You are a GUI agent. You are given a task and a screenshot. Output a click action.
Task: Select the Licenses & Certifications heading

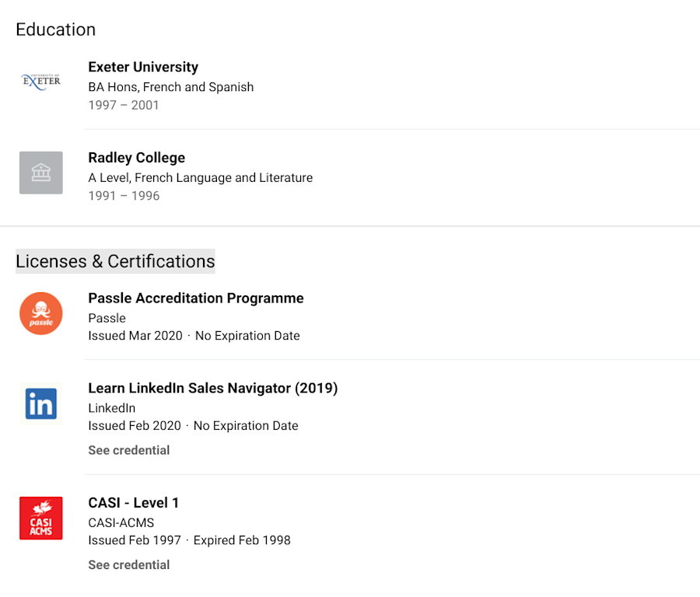(114, 261)
